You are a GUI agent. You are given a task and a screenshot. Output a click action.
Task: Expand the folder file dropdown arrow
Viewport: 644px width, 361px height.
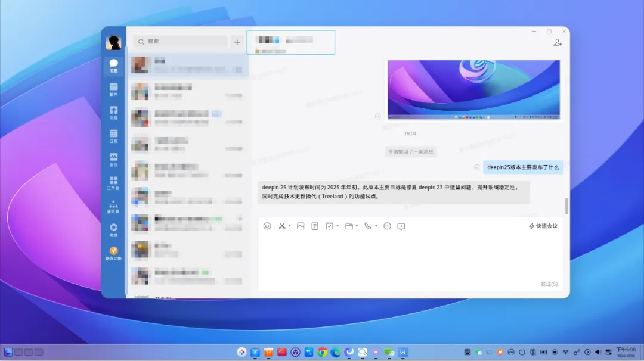pyautogui.click(x=357, y=226)
